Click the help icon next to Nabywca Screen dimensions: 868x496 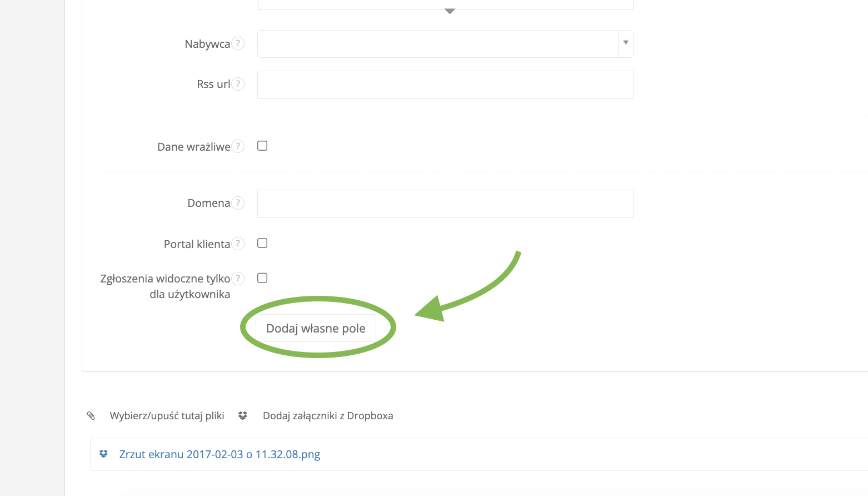point(238,43)
